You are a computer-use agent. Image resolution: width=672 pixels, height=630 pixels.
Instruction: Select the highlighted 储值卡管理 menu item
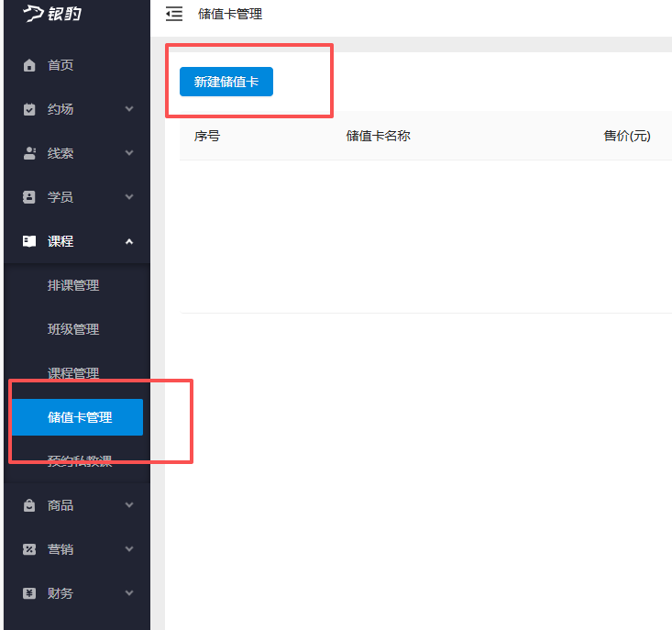pyautogui.click(x=79, y=417)
